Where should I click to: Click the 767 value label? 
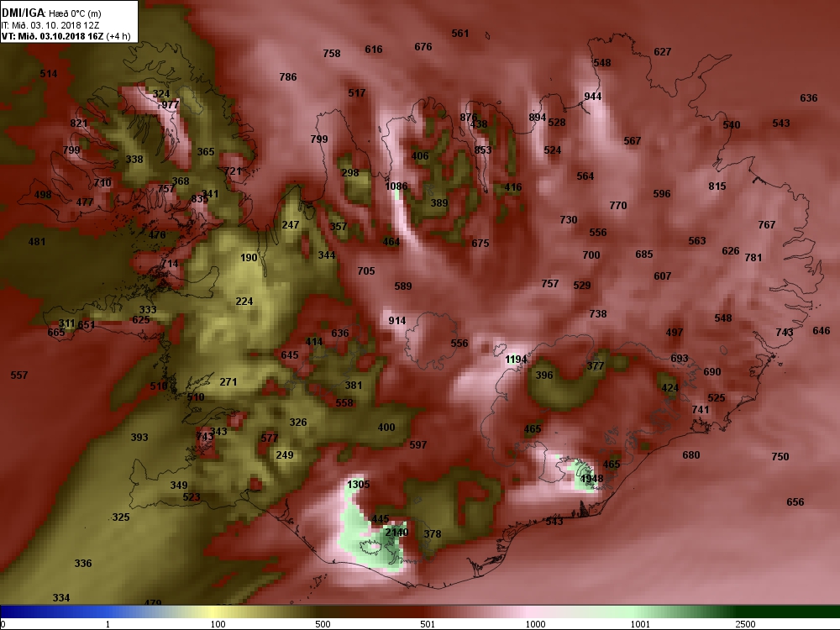coord(767,224)
